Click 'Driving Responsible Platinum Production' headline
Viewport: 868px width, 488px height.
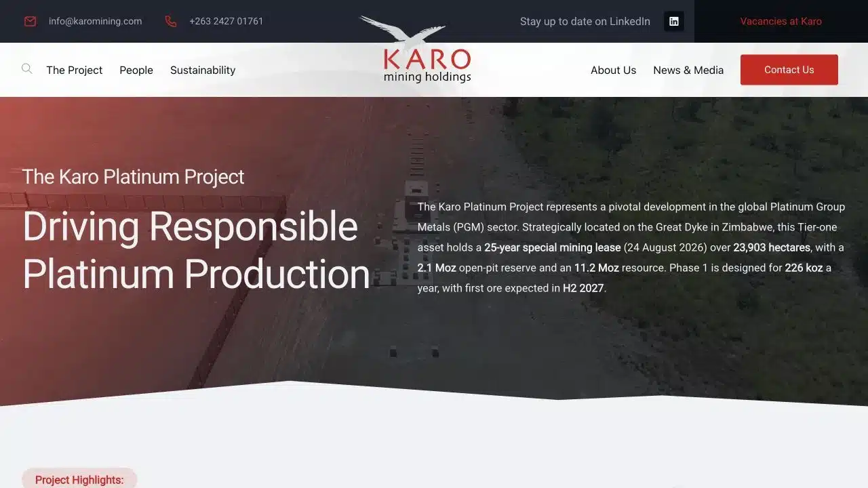point(197,250)
